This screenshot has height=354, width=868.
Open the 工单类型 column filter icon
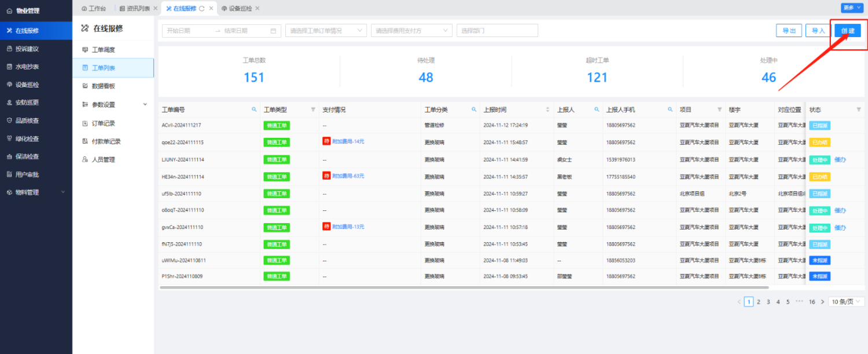pos(313,110)
